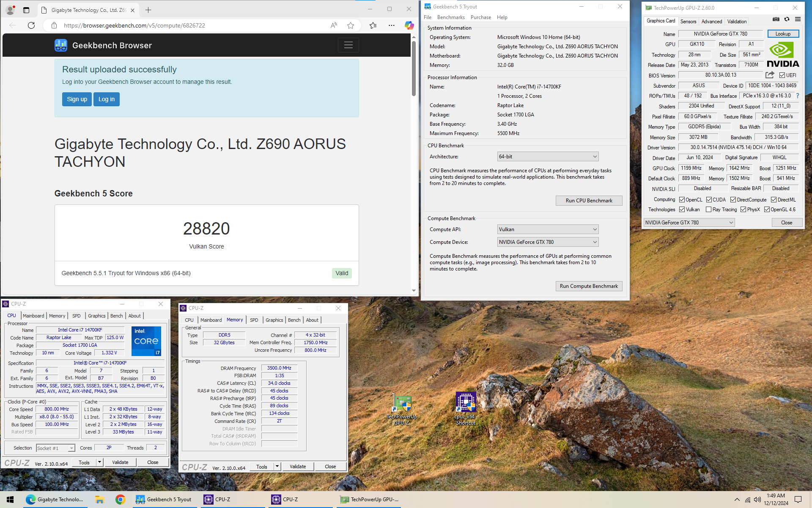Viewport: 812px width, 508px height.
Task: Click the browser refresh icon
Action: point(31,25)
